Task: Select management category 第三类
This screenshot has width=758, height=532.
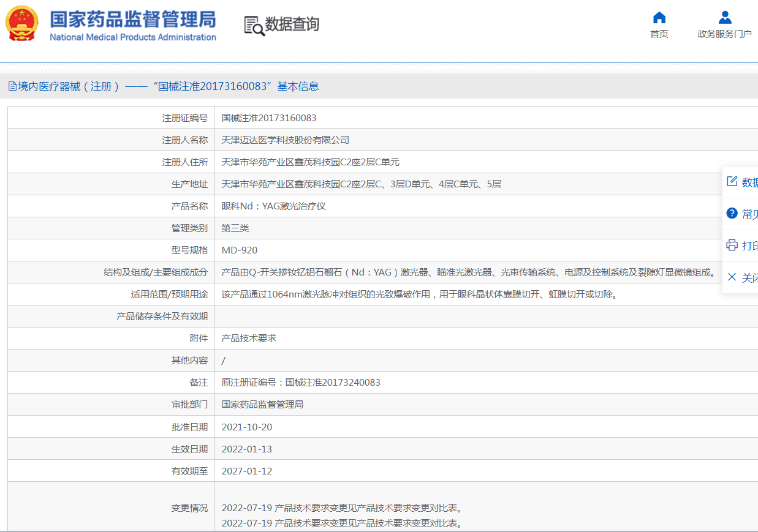Action: pyautogui.click(x=235, y=228)
